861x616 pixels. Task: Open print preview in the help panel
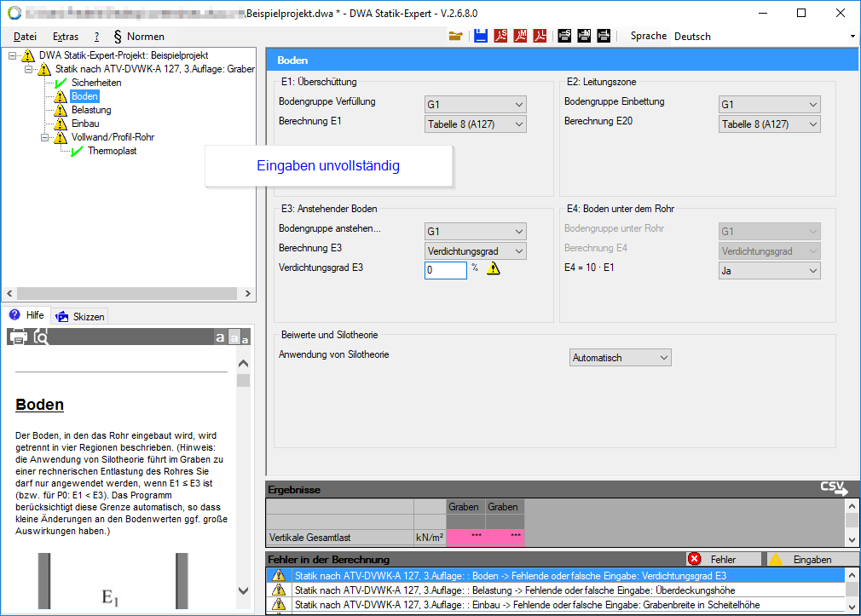click(41, 337)
